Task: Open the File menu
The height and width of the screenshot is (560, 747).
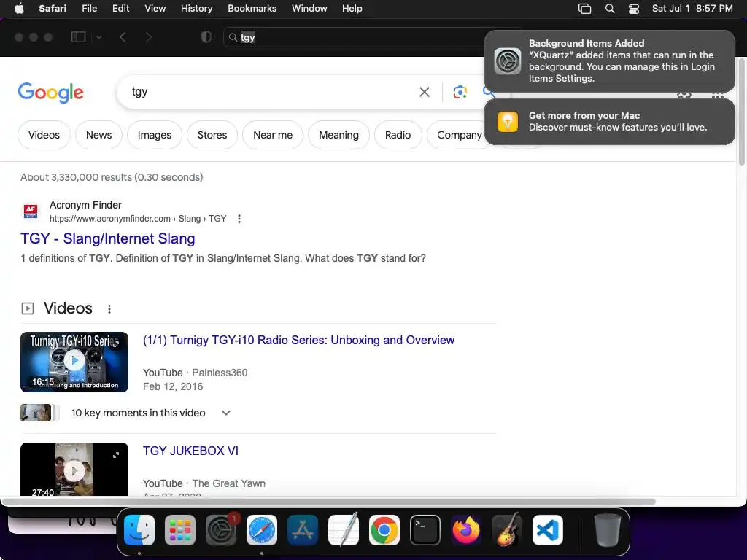Action: coord(89,9)
